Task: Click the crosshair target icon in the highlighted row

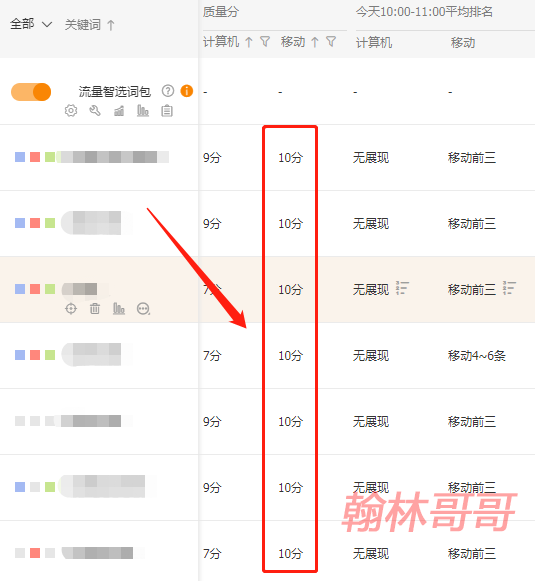Action: (x=71, y=308)
